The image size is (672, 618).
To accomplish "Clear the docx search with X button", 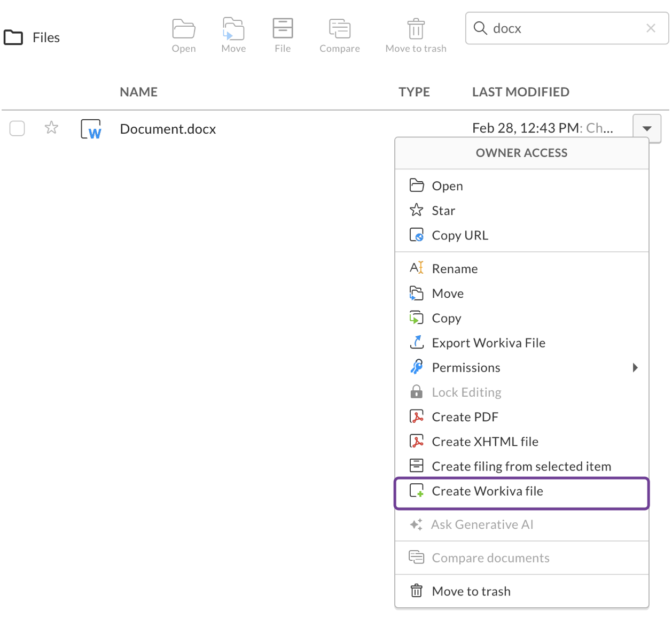I will 650,28.
